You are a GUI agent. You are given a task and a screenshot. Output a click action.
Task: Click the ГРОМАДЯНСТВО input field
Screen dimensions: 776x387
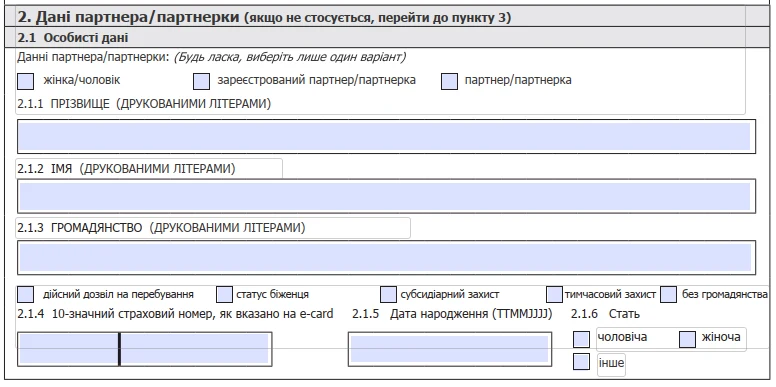tap(386, 257)
